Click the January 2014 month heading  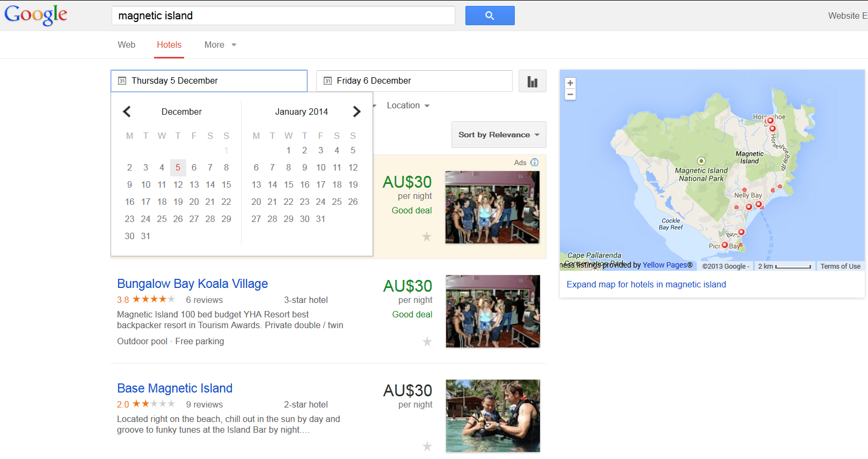coord(302,112)
